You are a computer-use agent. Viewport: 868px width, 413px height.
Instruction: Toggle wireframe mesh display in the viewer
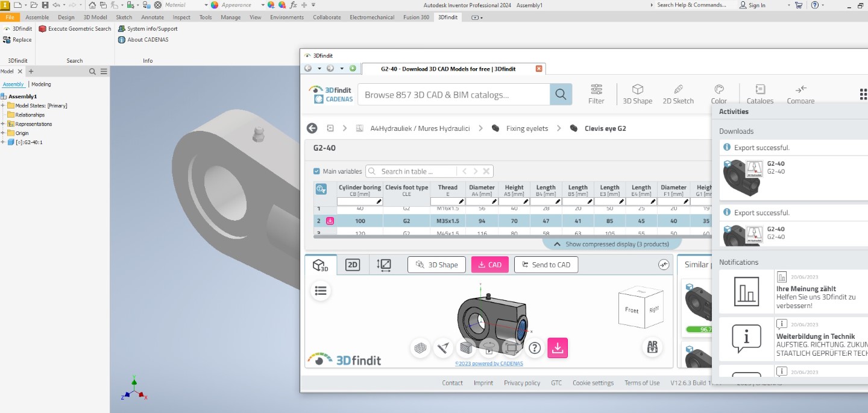(420, 347)
